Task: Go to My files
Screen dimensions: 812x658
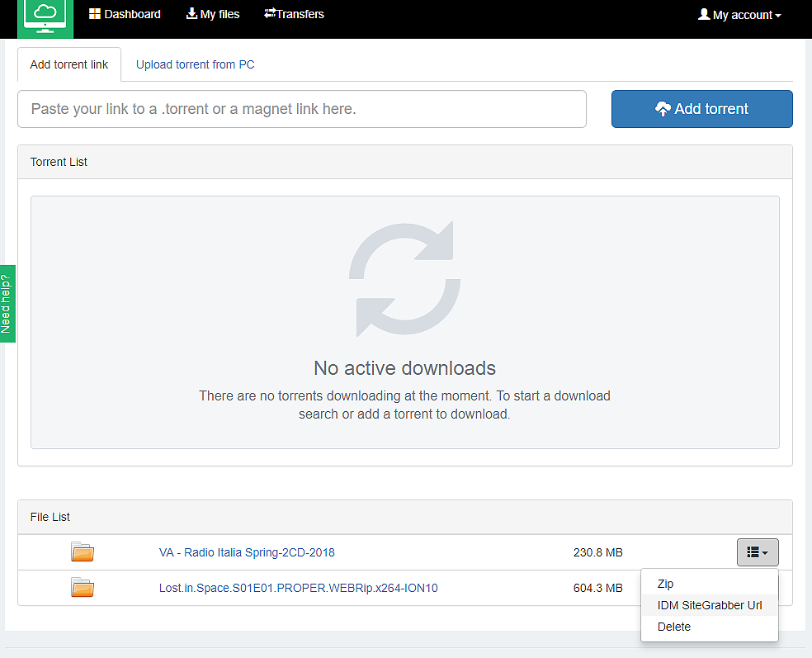Action: (213, 14)
